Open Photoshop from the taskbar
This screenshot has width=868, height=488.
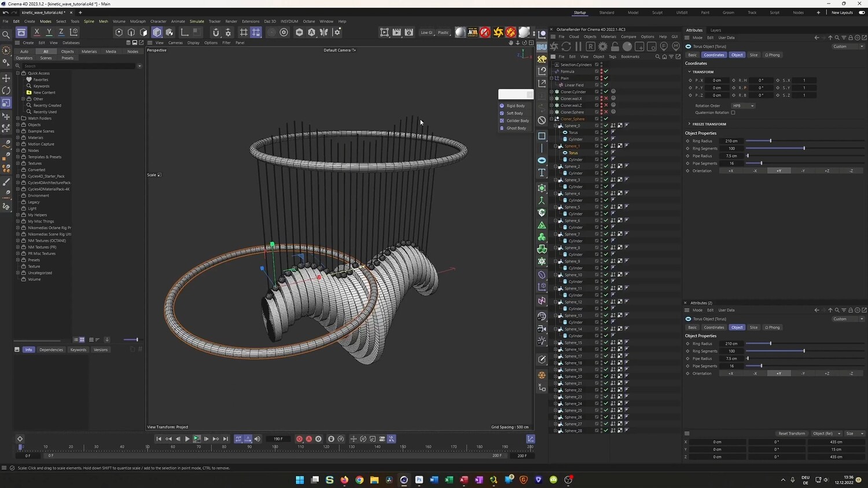click(419, 480)
